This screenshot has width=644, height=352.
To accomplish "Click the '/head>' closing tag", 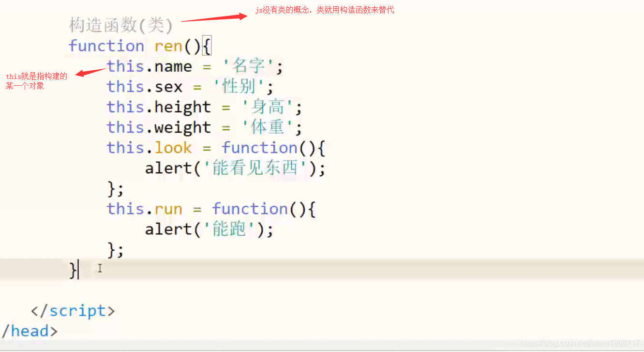I will point(29,331).
